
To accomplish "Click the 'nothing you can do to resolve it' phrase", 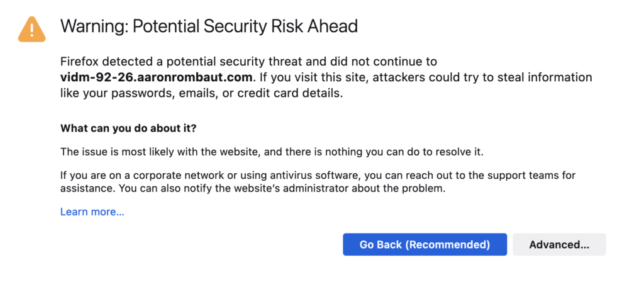I will (404, 152).
